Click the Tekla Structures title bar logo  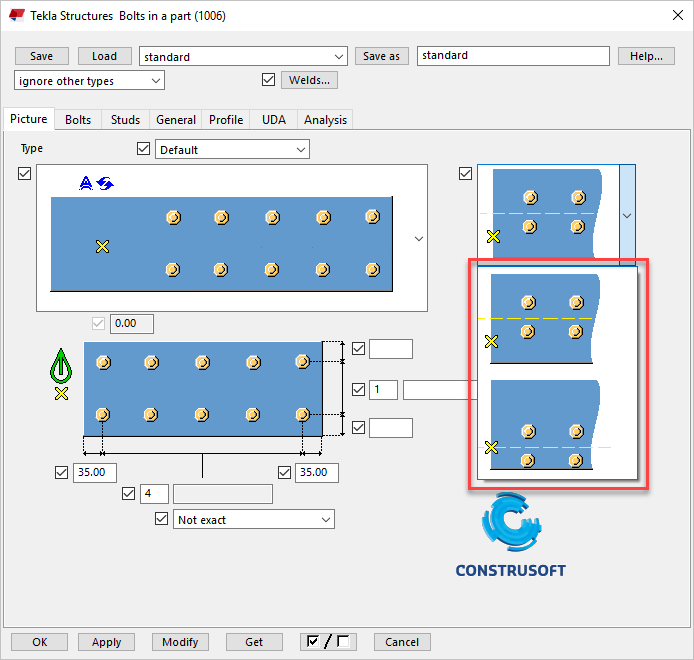(x=16, y=14)
